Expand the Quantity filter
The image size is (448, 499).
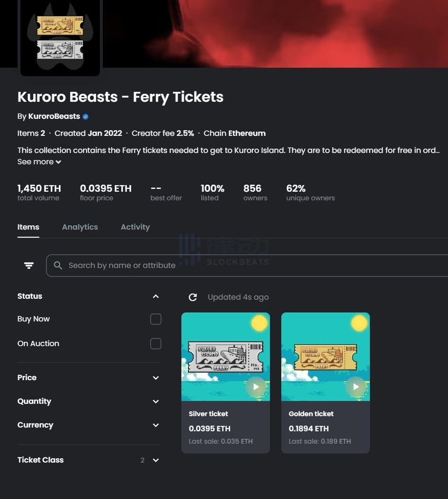(x=89, y=401)
